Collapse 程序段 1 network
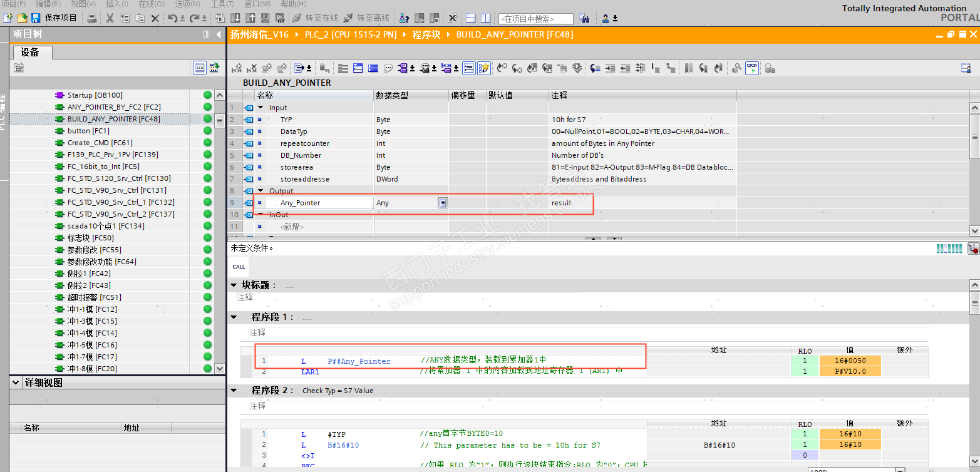The height and width of the screenshot is (472, 980). coord(234,317)
